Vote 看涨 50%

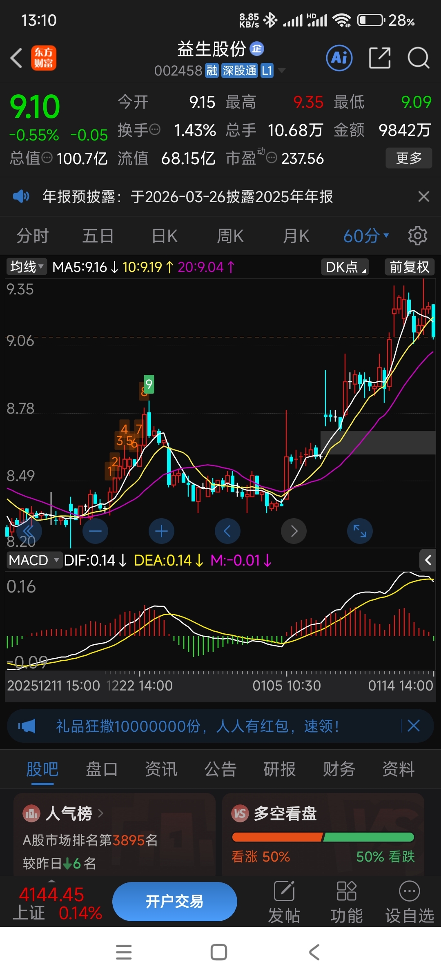pyautogui.click(x=261, y=856)
